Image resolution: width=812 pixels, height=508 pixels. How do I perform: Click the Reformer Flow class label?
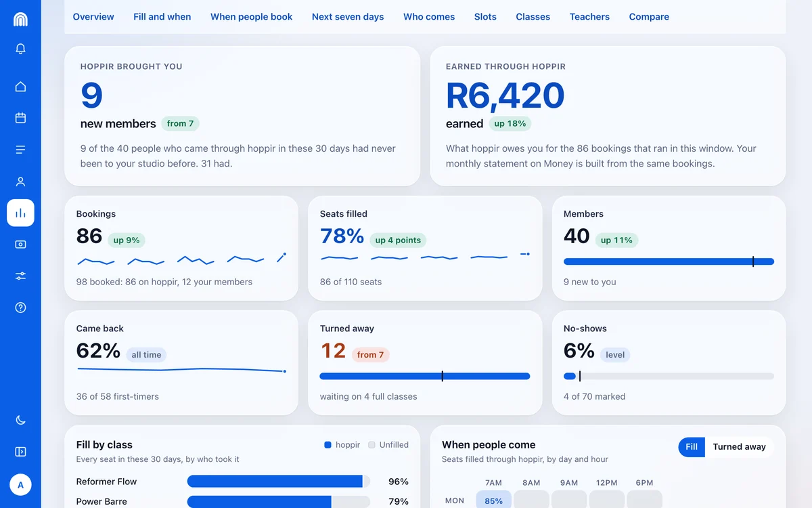pos(106,482)
